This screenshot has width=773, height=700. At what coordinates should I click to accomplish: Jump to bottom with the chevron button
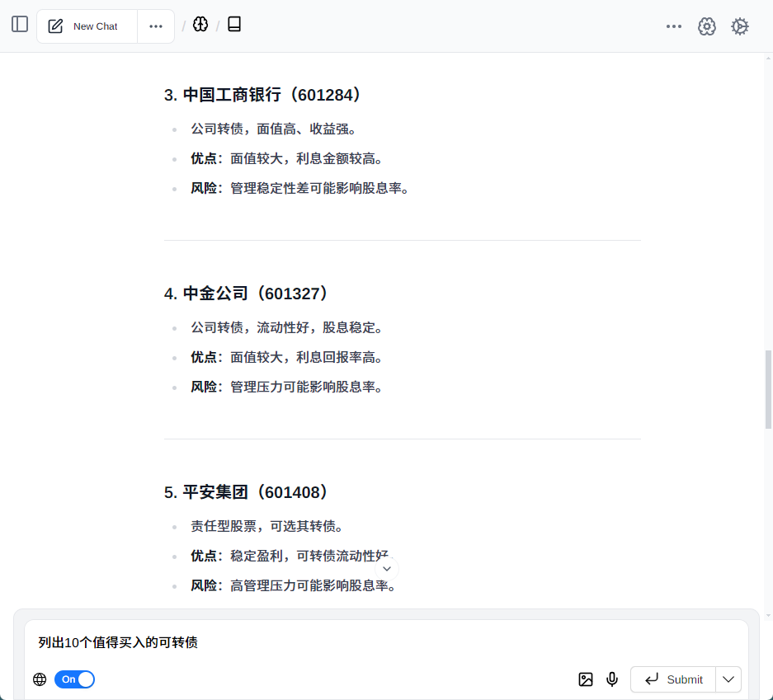coord(387,569)
